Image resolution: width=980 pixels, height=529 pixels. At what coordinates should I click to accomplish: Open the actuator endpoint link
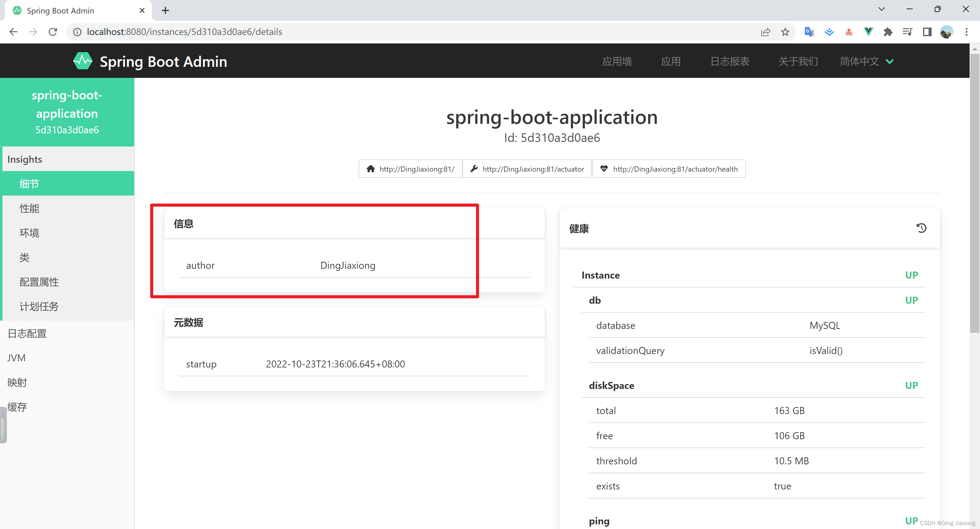(x=527, y=169)
